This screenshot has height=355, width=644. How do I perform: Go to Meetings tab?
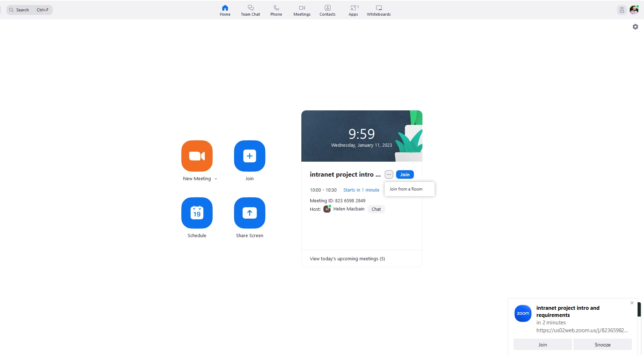(302, 10)
